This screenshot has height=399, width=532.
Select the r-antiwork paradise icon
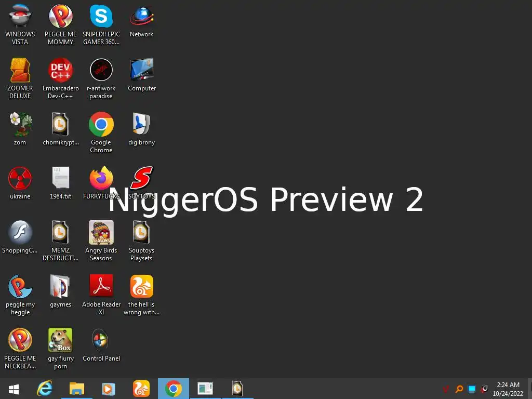pos(101,78)
